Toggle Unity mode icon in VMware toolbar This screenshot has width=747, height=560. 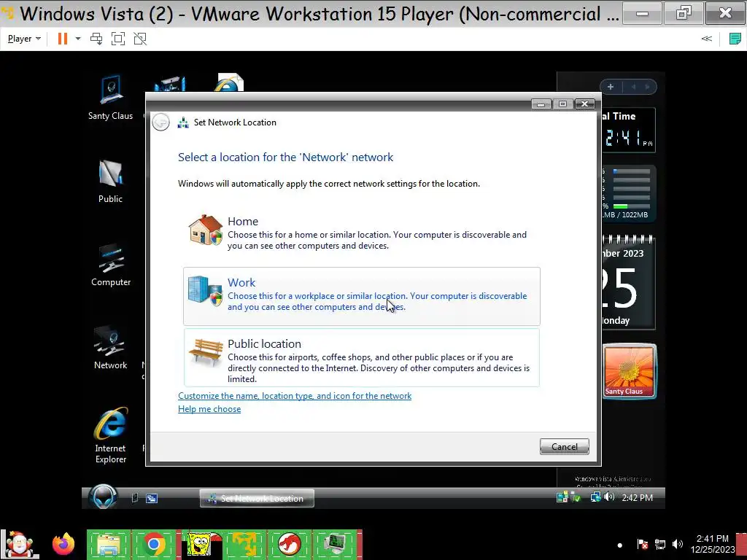click(x=140, y=39)
